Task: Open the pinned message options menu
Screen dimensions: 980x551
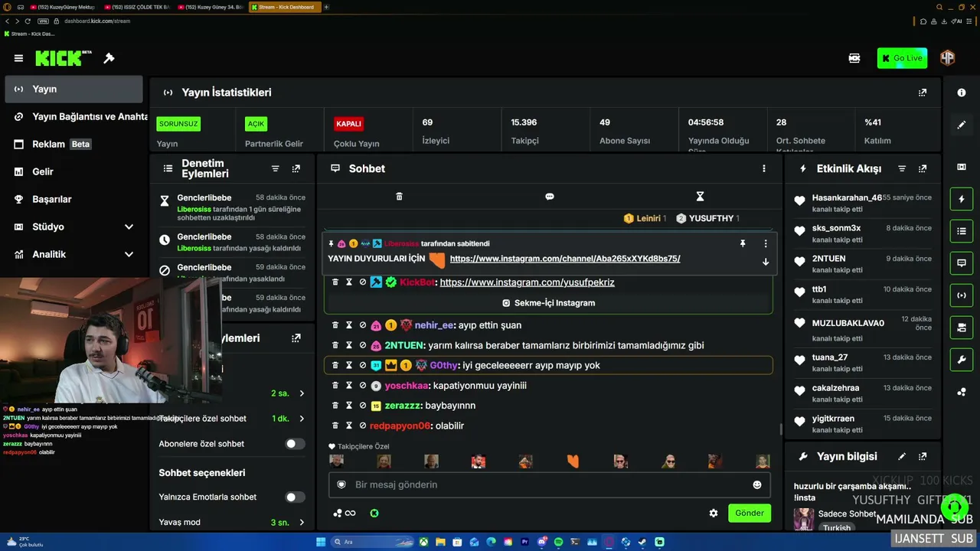Action: point(766,243)
